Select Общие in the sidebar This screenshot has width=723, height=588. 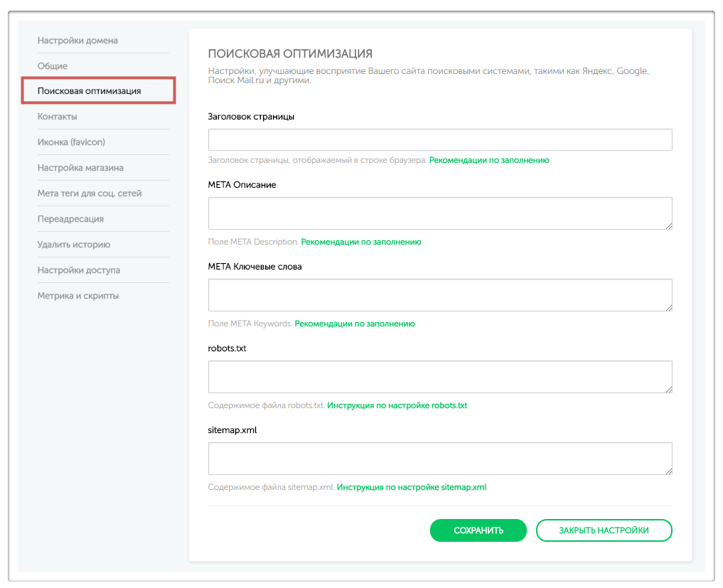click(x=53, y=66)
